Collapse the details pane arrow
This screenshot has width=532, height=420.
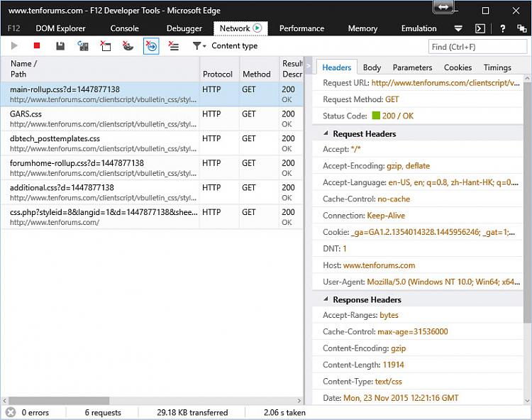tap(309, 66)
